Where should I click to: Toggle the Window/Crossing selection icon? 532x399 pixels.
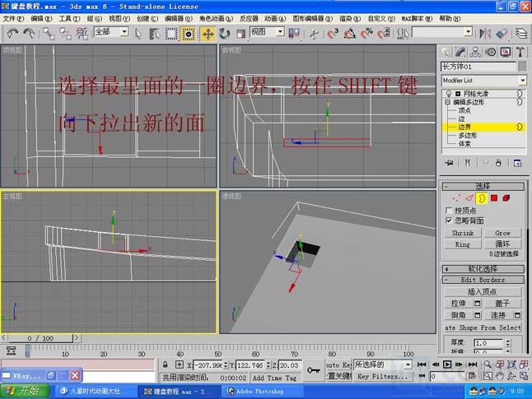click(x=189, y=34)
